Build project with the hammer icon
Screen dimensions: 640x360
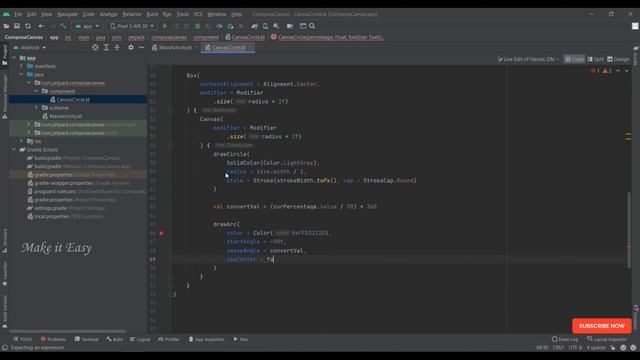pos(63,26)
